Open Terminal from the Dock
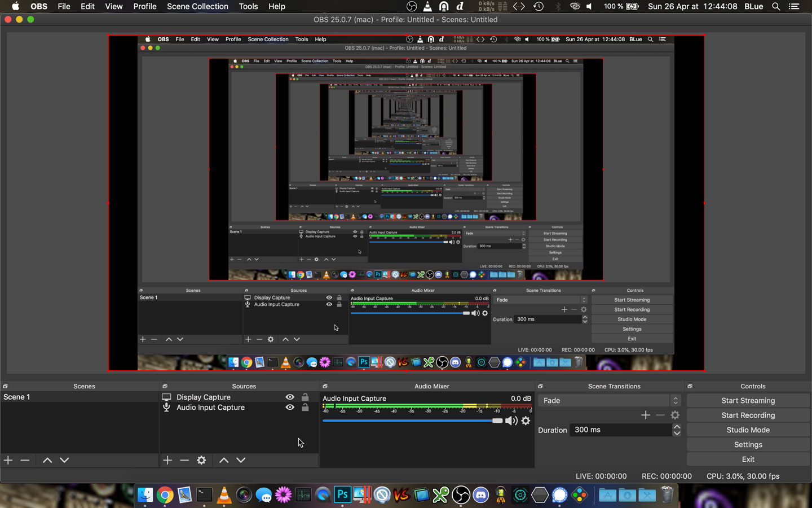This screenshot has width=812, height=508. 204,495
